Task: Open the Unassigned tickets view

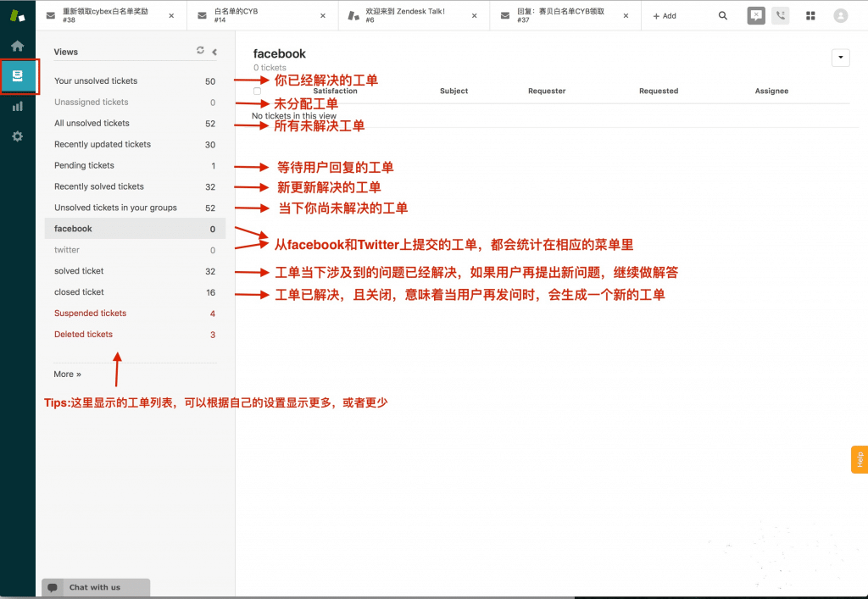Action: (135, 102)
